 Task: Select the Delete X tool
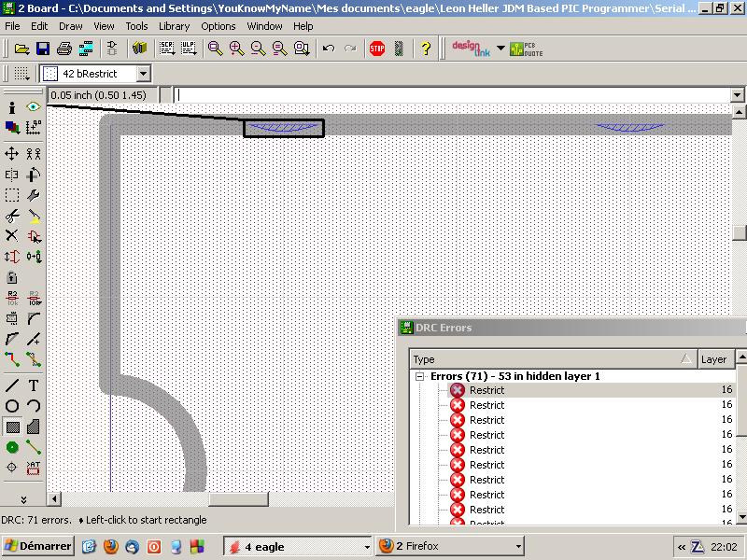point(12,236)
